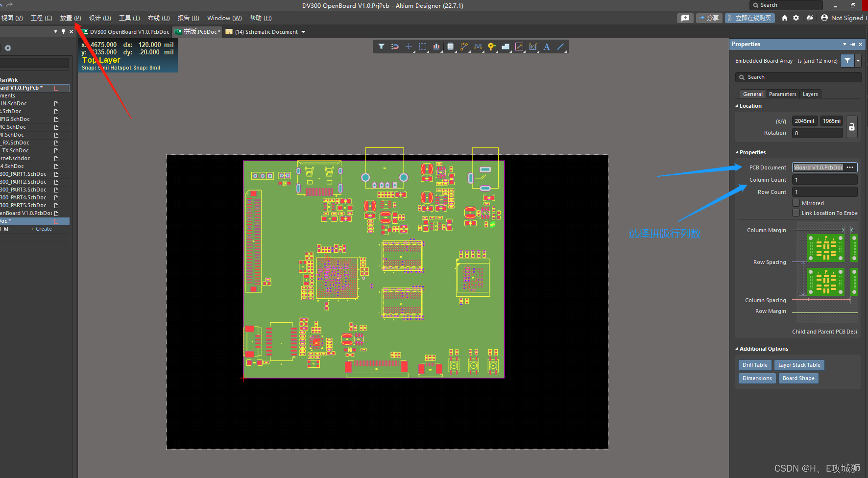The width and height of the screenshot is (868, 478).
Task: Click the Row Count input field
Action: tap(825, 192)
